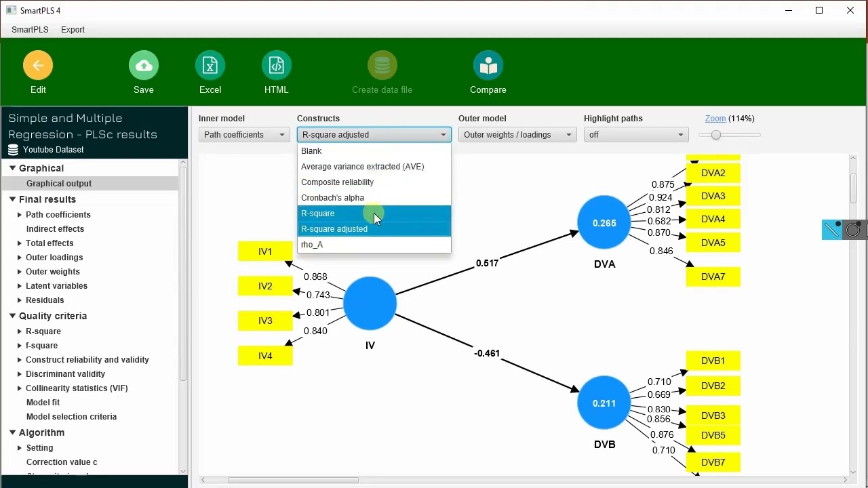The image size is (868, 488).
Task: Collapse the Graphical tree section
Action: click(12, 168)
